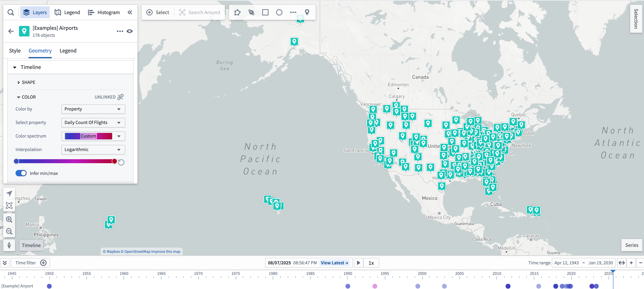Open the Color by Property dropdown

click(x=93, y=109)
